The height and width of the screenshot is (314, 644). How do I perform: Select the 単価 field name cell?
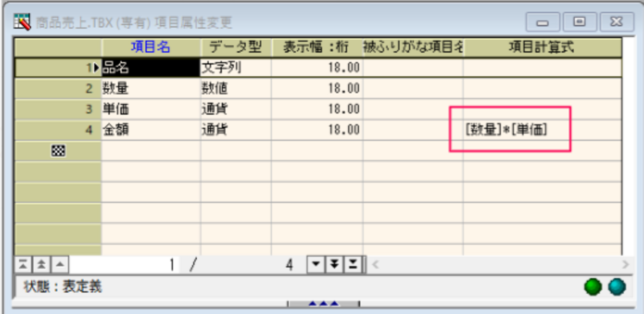(x=151, y=109)
